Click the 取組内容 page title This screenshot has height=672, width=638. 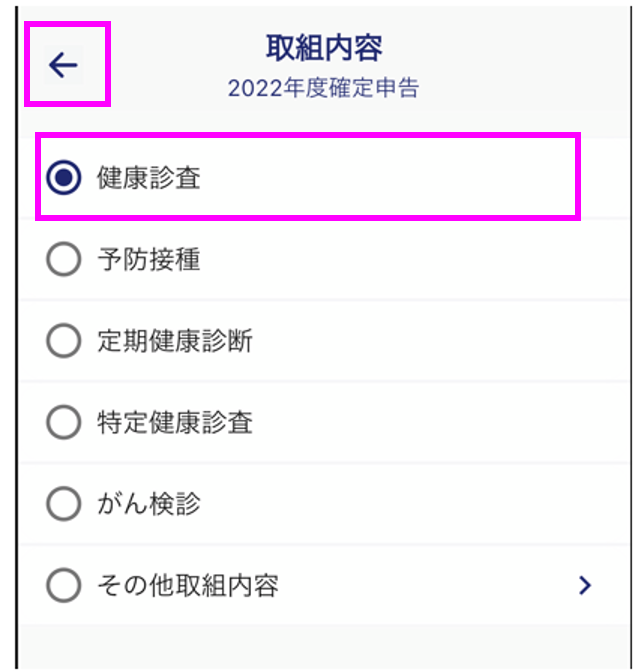coord(323,48)
